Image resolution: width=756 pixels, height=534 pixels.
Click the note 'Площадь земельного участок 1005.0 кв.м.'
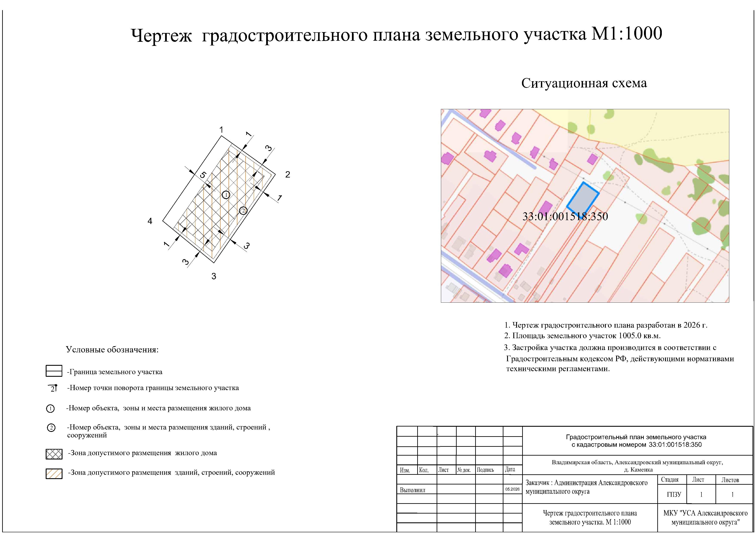[x=583, y=336]
